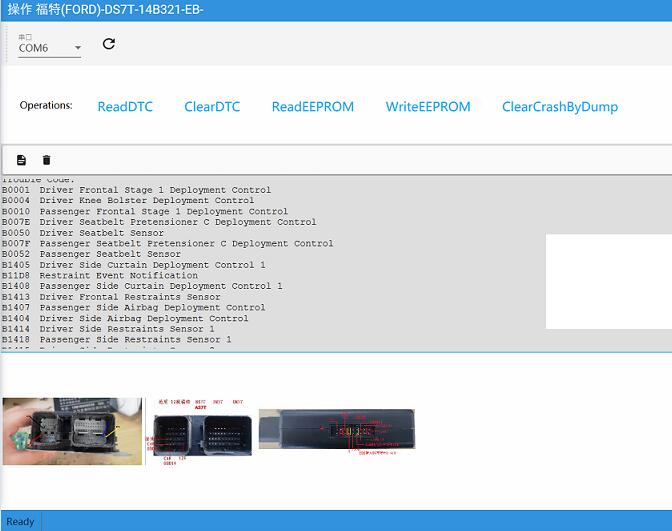
Task: Select the B0004 Driver Knee Bolster line
Action: (x=128, y=201)
